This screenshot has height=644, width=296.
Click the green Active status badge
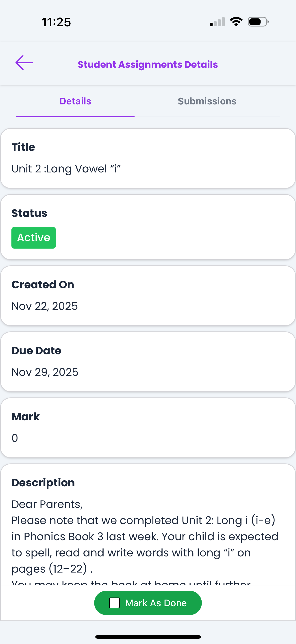[x=34, y=238]
